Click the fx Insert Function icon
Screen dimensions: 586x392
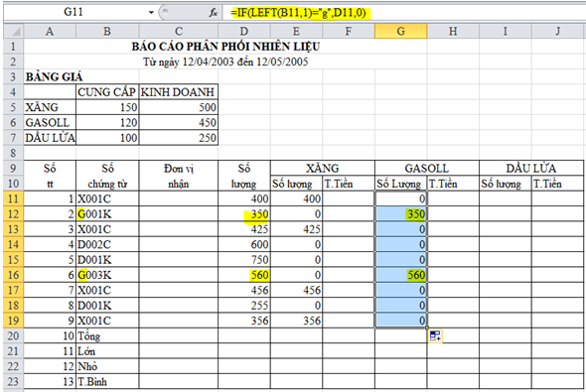tap(214, 13)
